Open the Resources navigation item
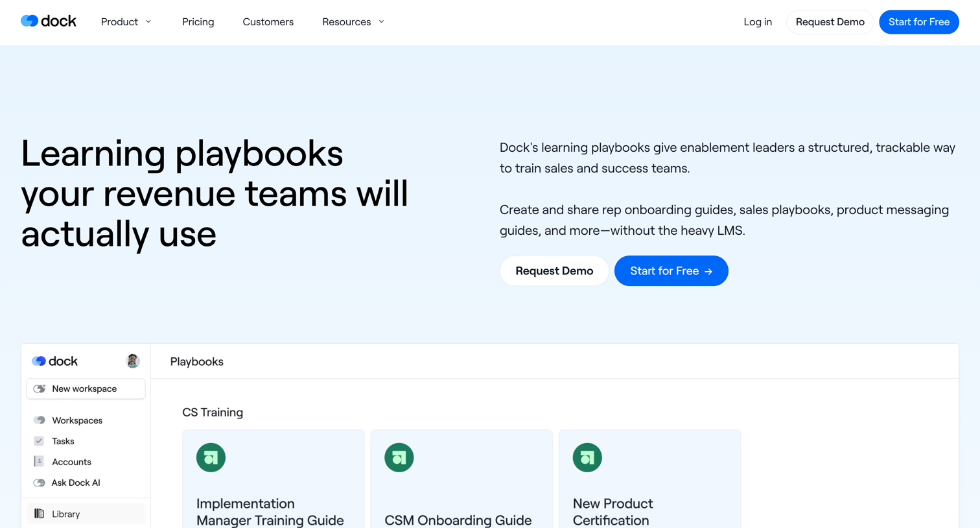The image size is (980, 528). (353, 22)
